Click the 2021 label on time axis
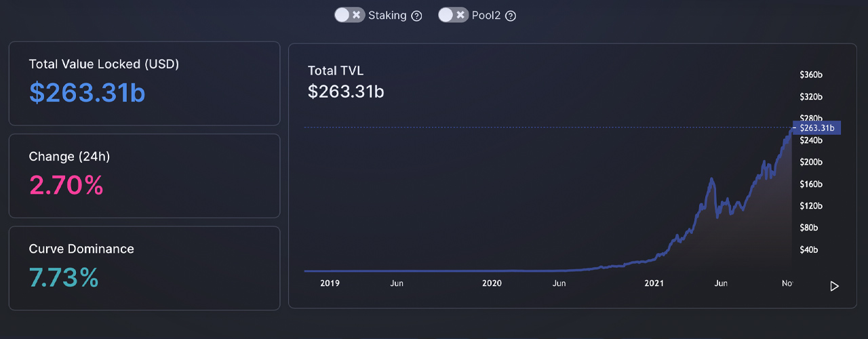 (x=654, y=283)
